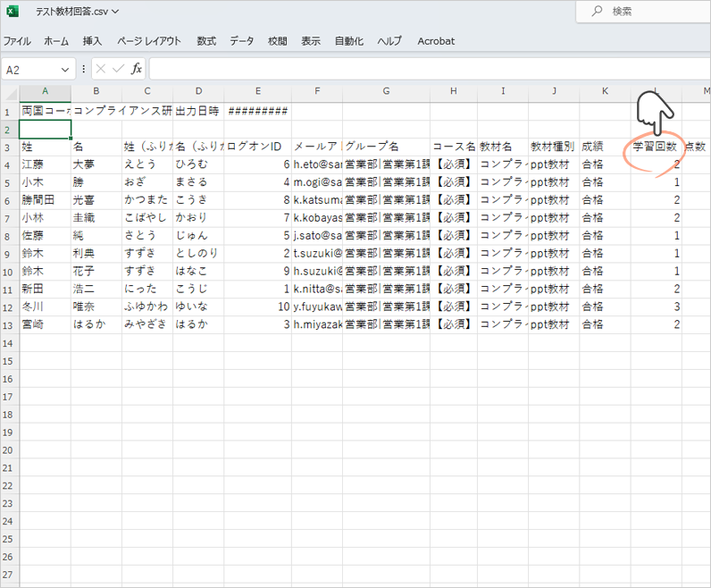
Task: Click the cell 江藤
Action: (45, 164)
